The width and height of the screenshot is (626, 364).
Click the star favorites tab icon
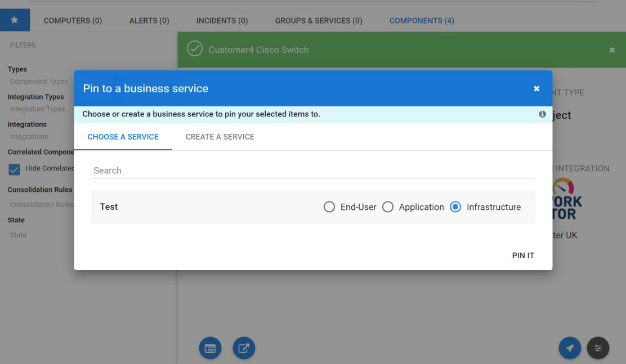[15, 20]
